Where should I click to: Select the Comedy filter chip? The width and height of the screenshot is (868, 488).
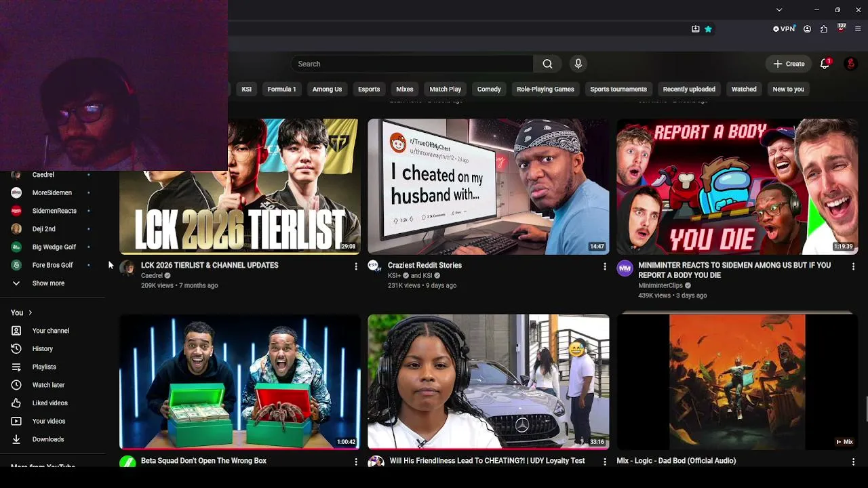[489, 89]
